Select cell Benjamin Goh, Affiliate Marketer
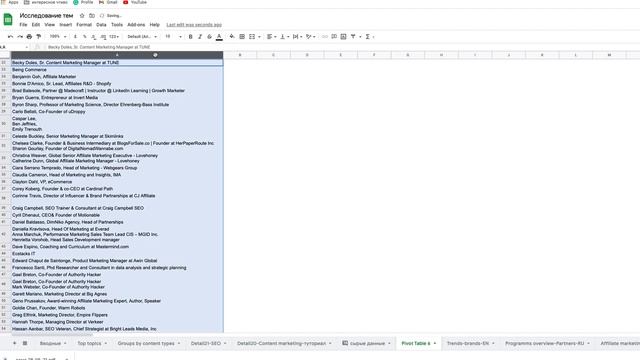Viewport: 640px width, 360px height. click(x=117, y=77)
